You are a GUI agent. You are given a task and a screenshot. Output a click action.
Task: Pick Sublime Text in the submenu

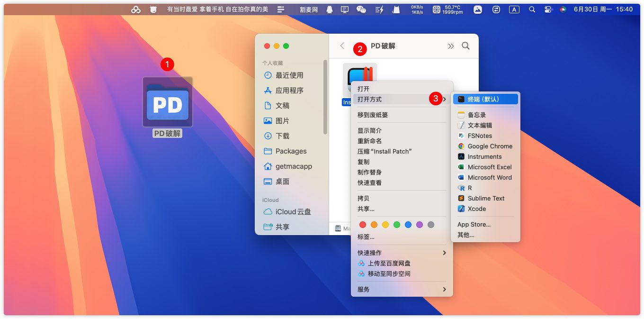pos(486,198)
